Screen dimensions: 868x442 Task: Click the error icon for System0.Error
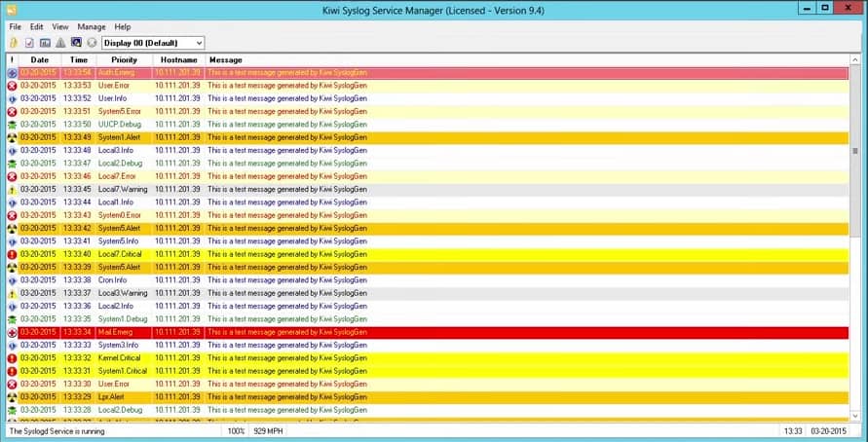click(13, 216)
